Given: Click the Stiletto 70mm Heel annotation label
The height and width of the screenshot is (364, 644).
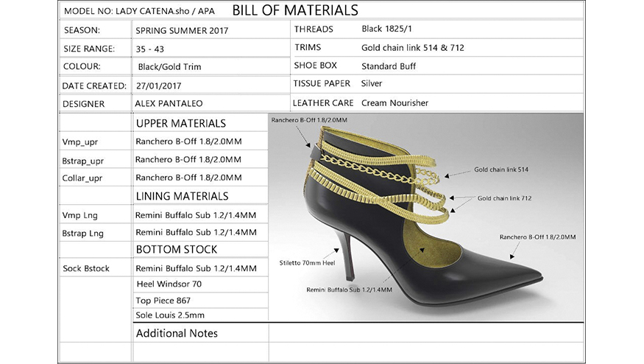Looking at the screenshot, I should pyautogui.click(x=307, y=263).
